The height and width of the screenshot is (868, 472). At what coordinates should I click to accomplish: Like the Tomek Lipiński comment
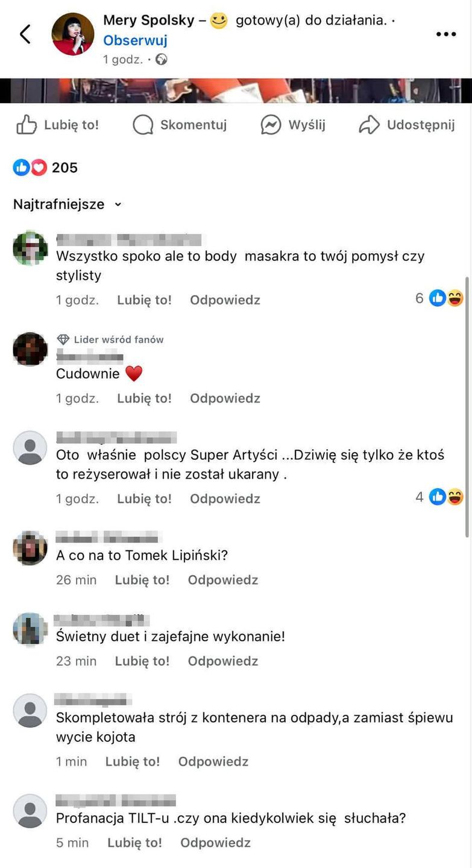(x=142, y=580)
